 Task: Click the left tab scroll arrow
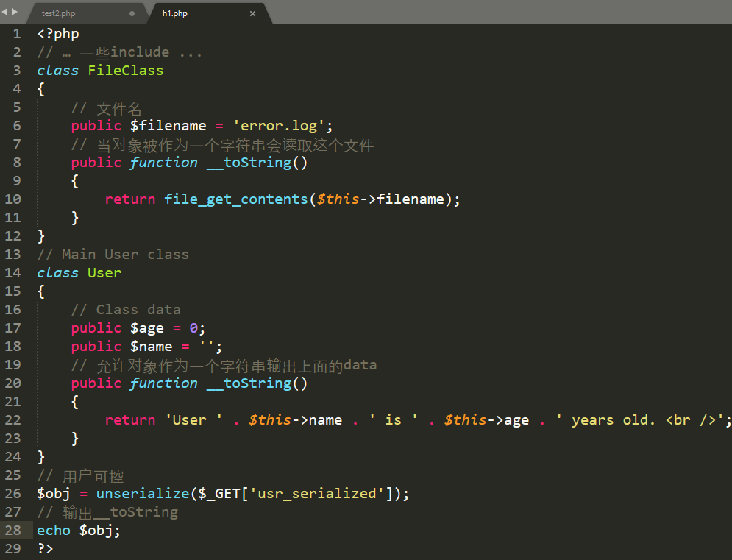point(4,11)
